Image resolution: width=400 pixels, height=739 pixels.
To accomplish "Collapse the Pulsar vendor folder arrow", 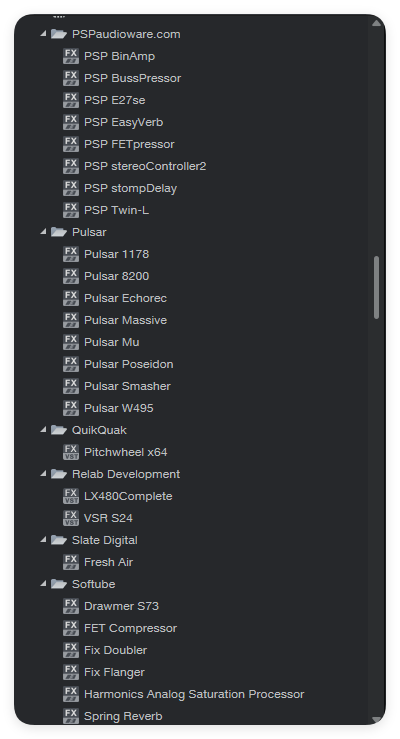I will click(x=43, y=232).
